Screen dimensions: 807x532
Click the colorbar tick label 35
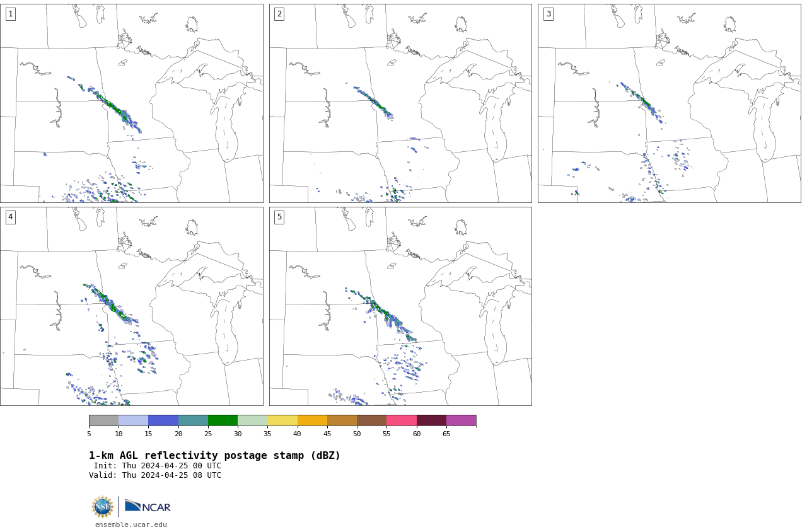[x=267, y=434]
